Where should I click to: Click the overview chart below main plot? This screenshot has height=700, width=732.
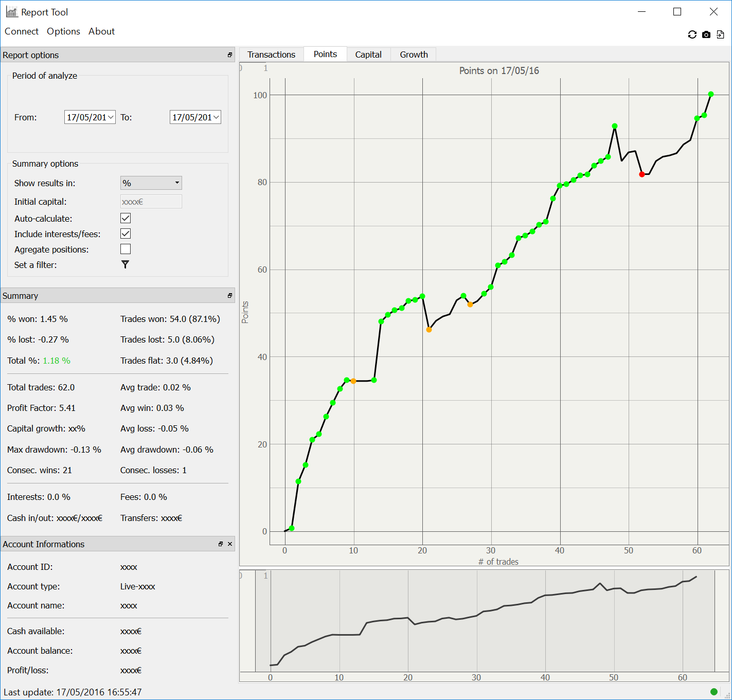click(485, 626)
